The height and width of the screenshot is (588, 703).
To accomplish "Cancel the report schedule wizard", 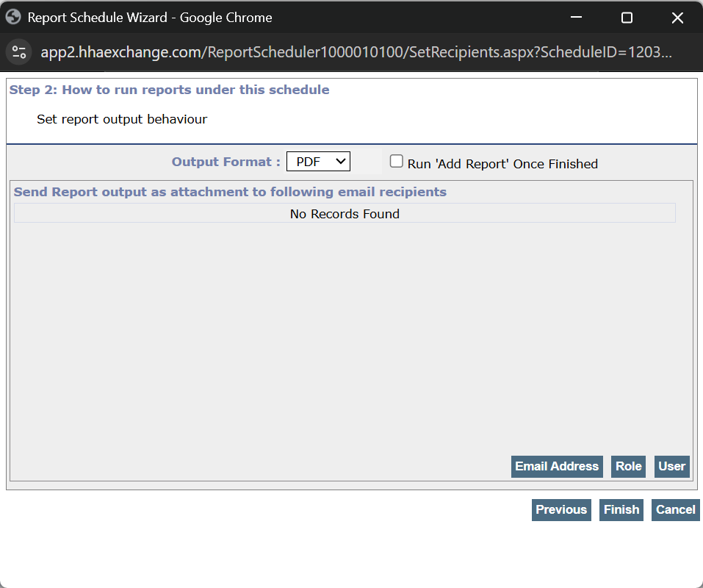I will [675, 509].
